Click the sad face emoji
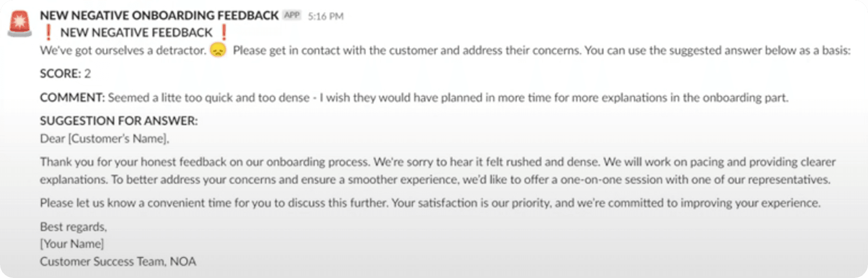 pyautogui.click(x=218, y=50)
